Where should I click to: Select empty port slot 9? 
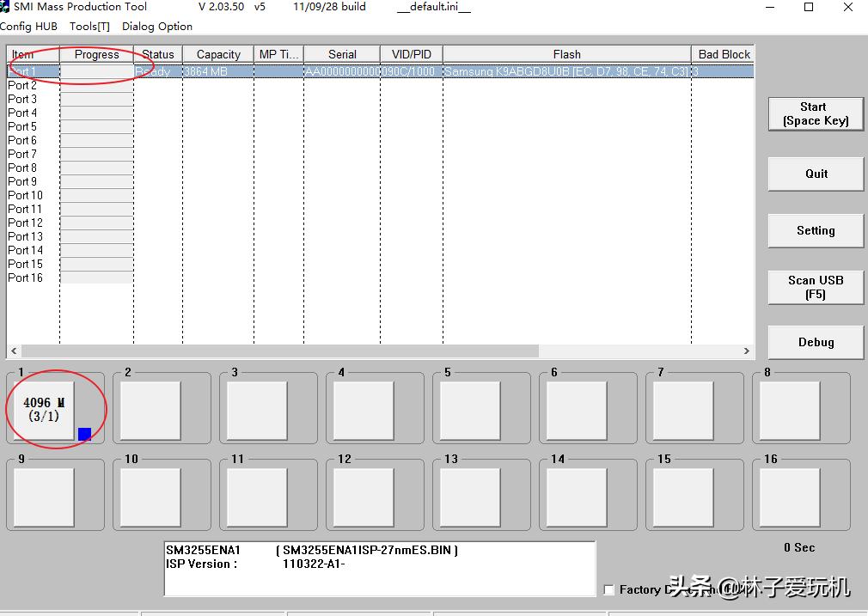(x=44, y=497)
